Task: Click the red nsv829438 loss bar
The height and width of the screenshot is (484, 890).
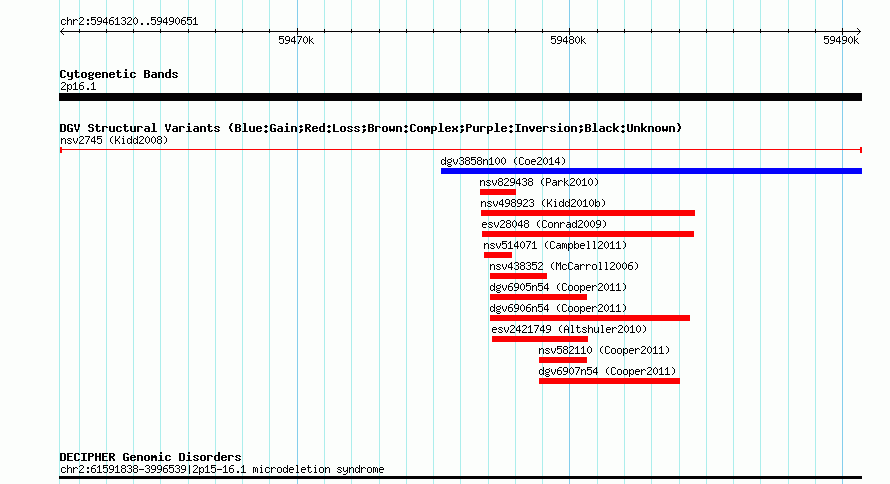Action: (498, 192)
